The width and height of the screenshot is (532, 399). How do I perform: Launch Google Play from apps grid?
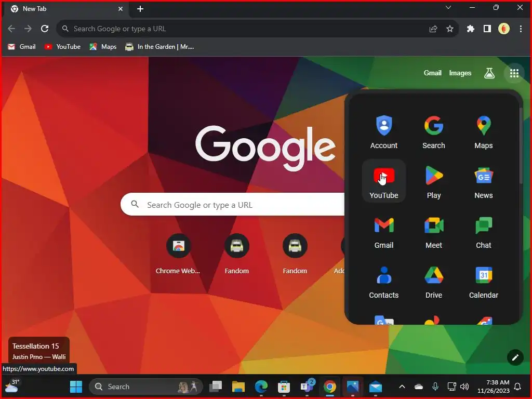tap(434, 181)
